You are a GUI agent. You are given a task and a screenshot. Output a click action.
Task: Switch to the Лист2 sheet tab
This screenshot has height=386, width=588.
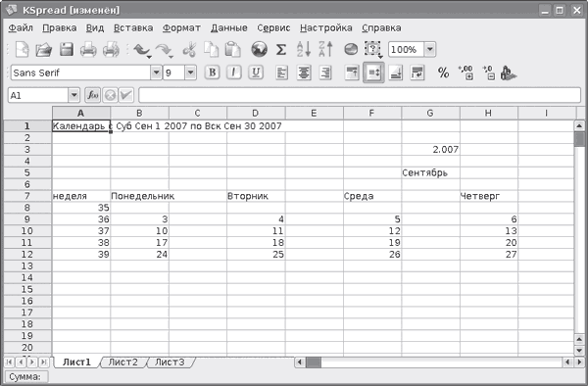(x=122, y=362)
